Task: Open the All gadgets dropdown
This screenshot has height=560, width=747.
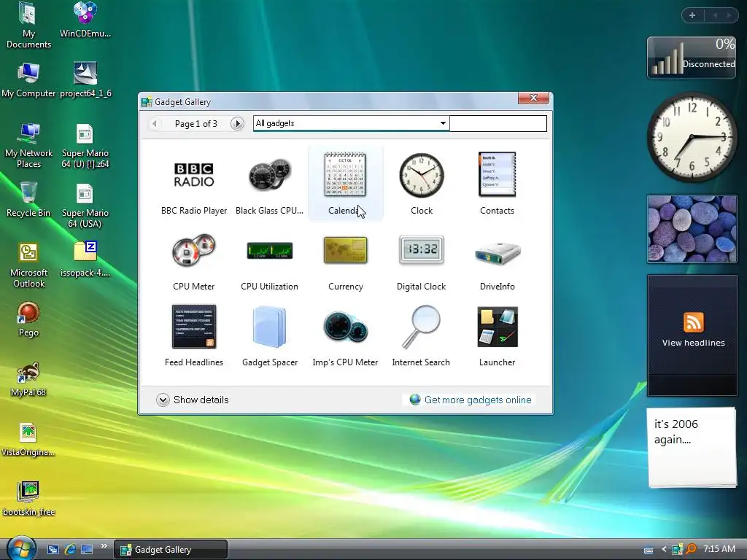Action: pos(352,123)
